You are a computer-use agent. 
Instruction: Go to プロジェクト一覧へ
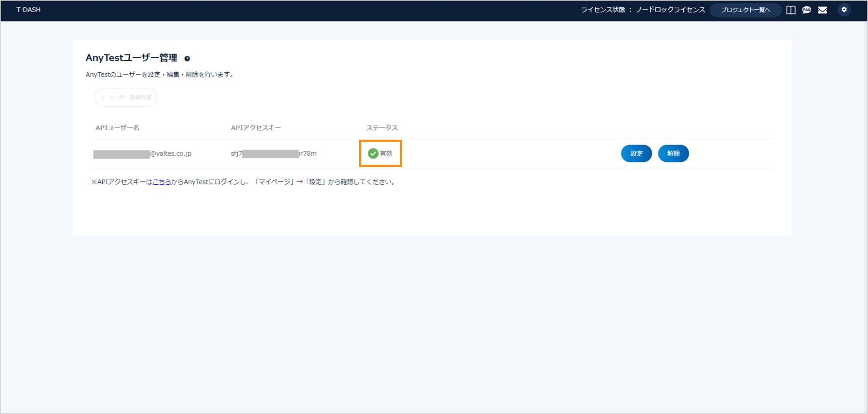(745, 10)
